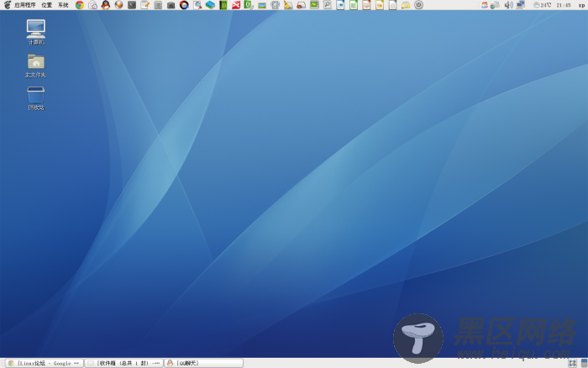588x368 pixels.
Task: Switch to the QQ聊天 chat window
Action: 203,363
